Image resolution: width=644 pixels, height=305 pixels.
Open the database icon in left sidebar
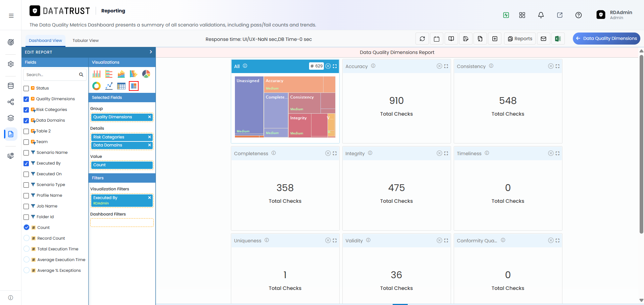coord(11,86)
